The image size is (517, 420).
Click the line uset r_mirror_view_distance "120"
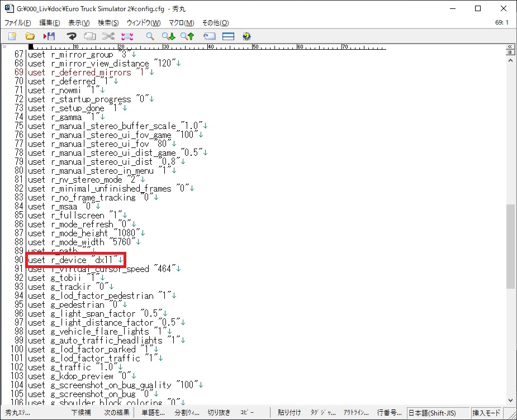(104, 63)
